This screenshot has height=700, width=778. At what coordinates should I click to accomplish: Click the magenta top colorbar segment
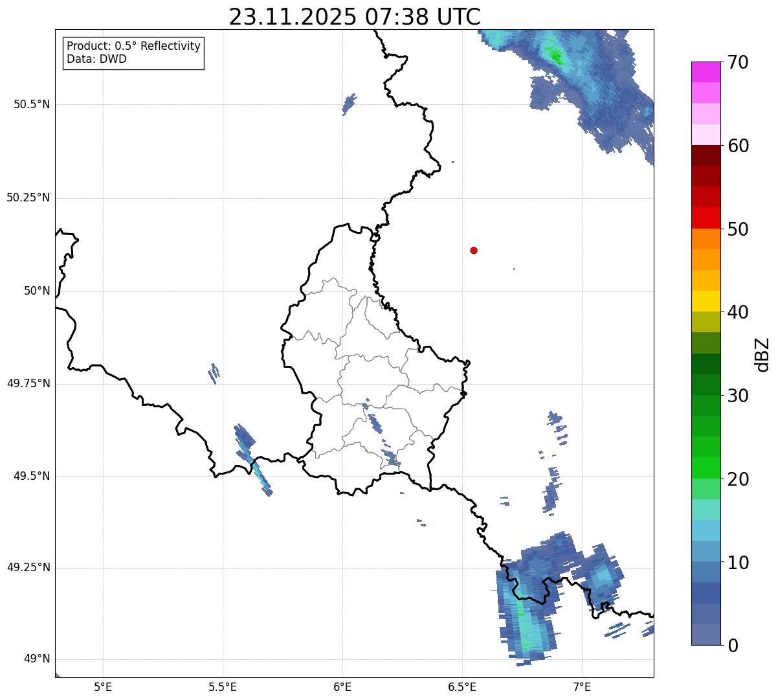(706, 72)
